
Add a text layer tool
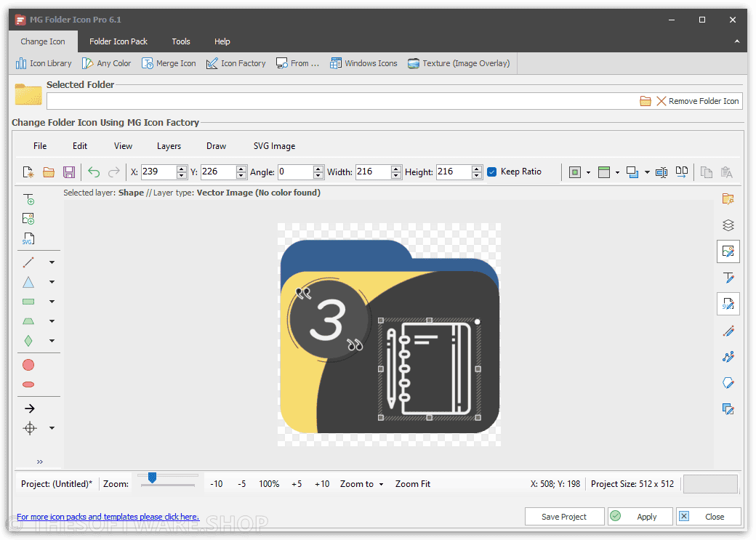[x=29, y=199]
